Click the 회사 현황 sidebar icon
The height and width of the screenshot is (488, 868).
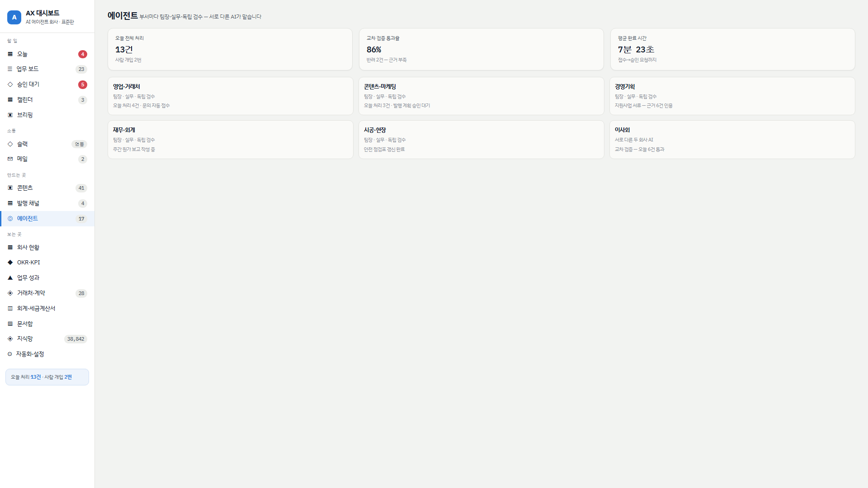tap(10, 248)
